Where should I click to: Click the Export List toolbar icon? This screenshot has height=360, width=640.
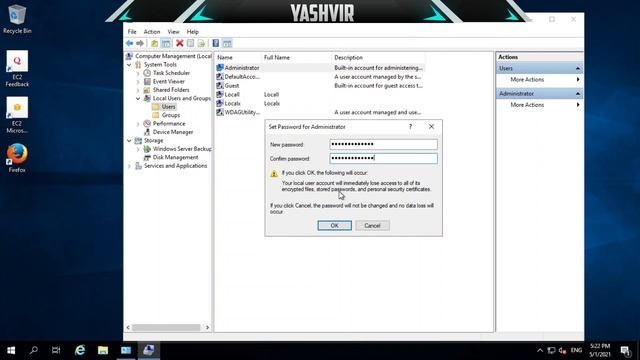point(201,43)
